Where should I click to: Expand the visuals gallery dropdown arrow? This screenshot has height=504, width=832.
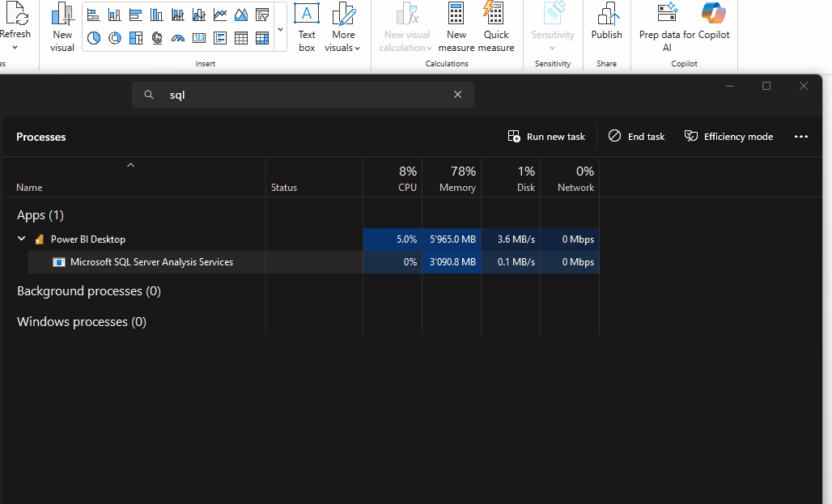tap(280, 30)
